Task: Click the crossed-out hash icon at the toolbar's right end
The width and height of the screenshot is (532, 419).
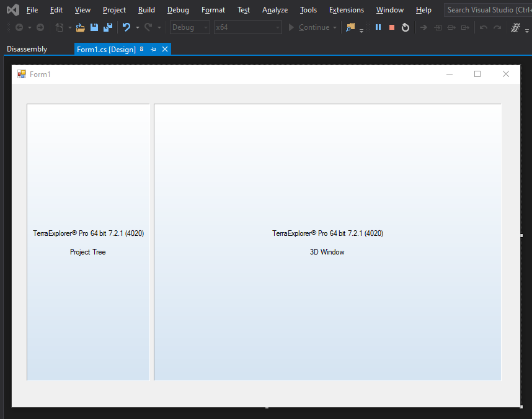Action: point(516,27)
